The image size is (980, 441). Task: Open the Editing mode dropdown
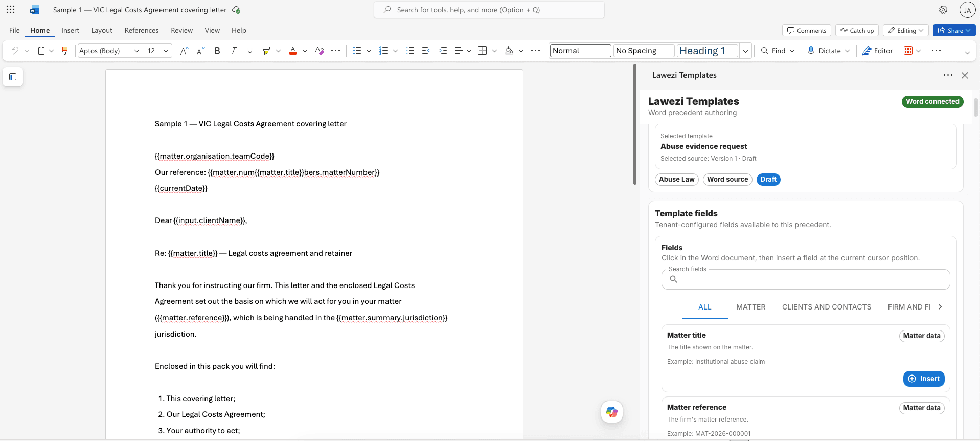[906, 30]
